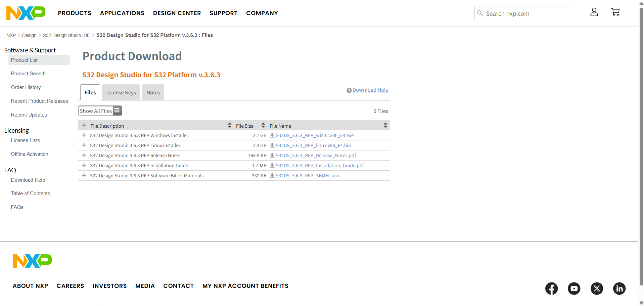The width and height of the screenshot is (644, 306).
Task: Open License Lists in sidebar
Action: [x=25, y=140]
